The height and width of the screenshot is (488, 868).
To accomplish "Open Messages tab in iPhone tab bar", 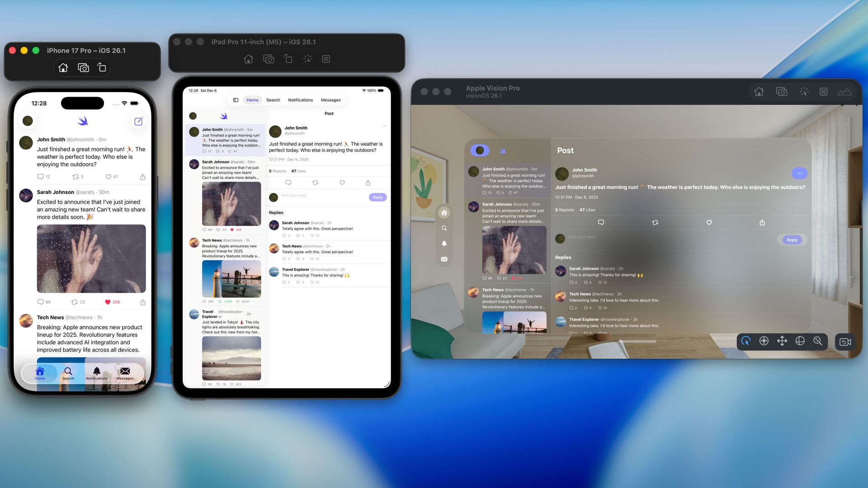I will pyautogui.click(x=125, y=373).
